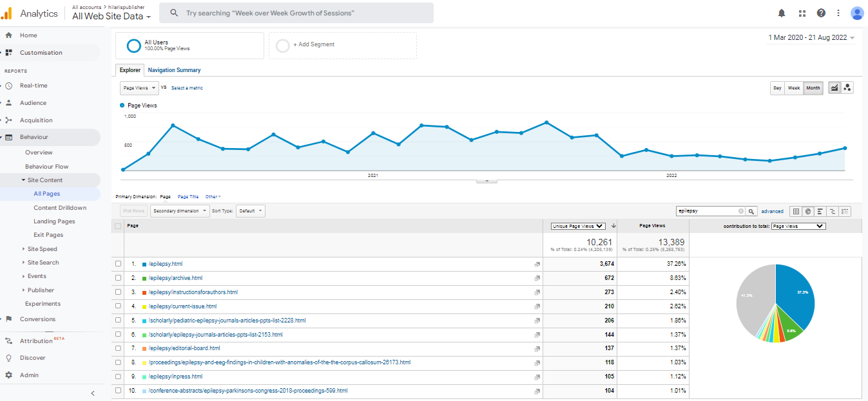Screen dimensions: 868x401
Task: Open the notifications bell icon
Action: click(782, 13)
